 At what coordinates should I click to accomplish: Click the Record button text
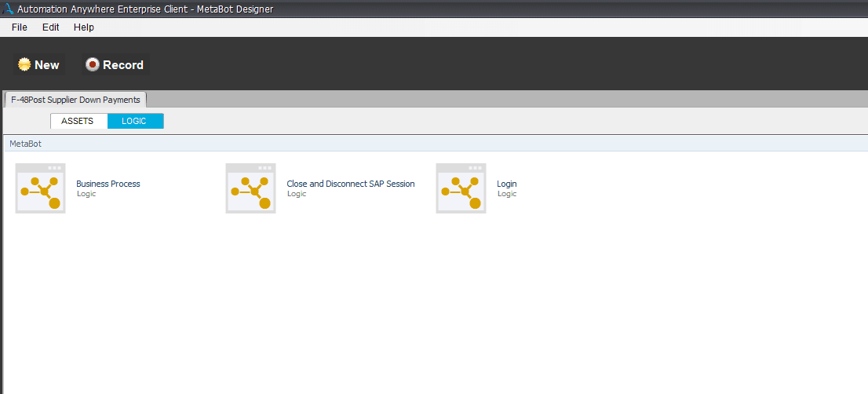click(123, 64)
